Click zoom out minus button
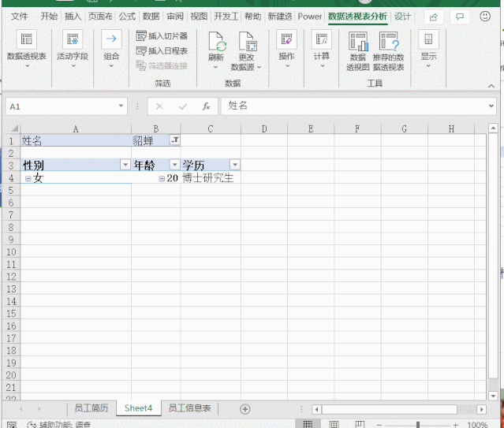 (379, 425)
